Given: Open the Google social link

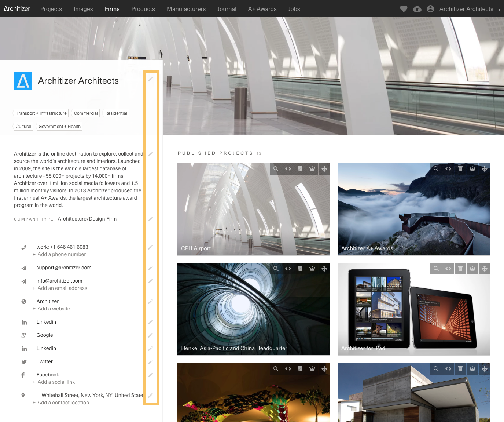Looking at the screenshot, I should coord(45,335).
